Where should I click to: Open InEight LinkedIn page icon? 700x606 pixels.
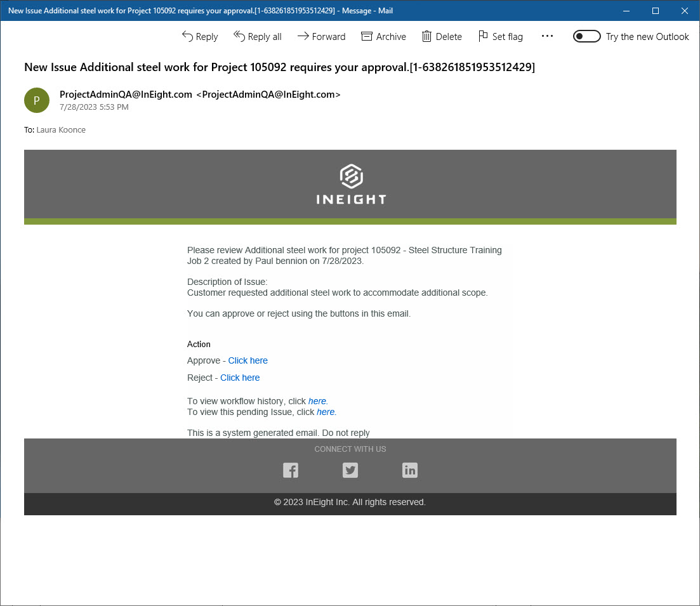pos(410,470)
